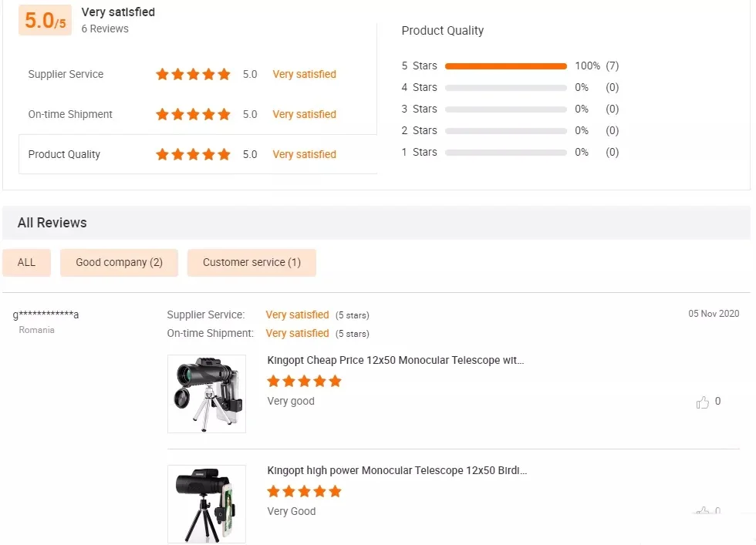756x545 pixels.
Task: Click Supplier Service star rating icons
Action: coord(193,75)
